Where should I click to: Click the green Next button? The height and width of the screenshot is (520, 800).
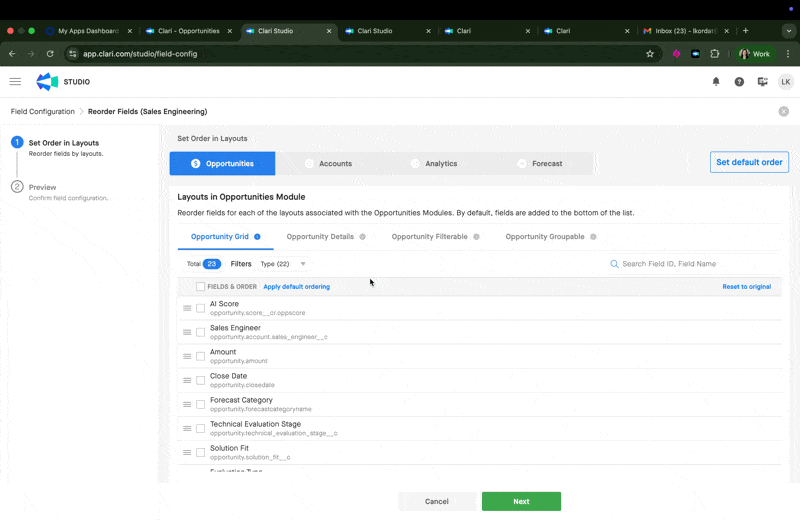pyautogui.click(x=521, y=502)
